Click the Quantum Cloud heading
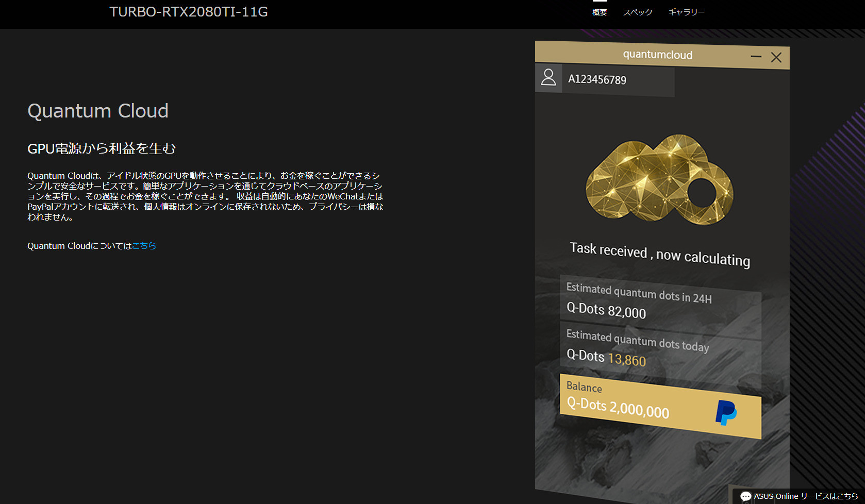The image size is (865, 504). 98,111
